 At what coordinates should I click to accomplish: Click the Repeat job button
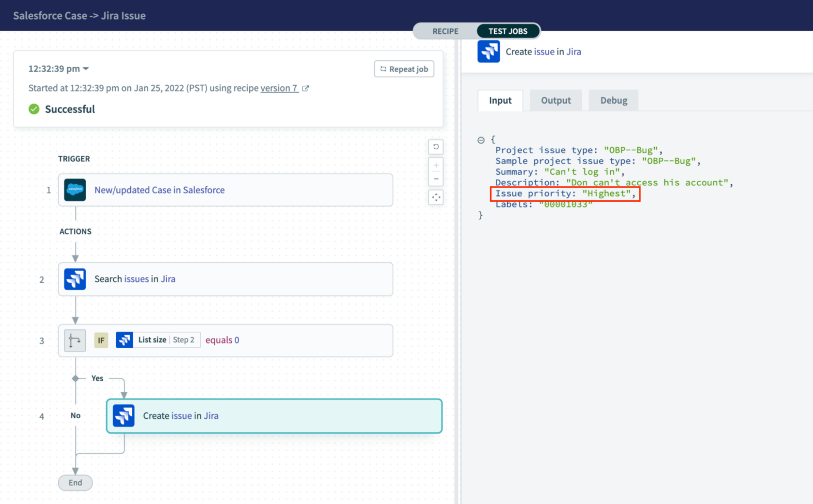(404, 69)
